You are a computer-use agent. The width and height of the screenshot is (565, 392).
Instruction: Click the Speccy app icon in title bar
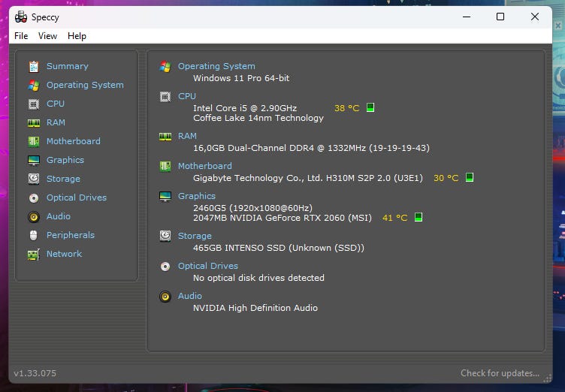(x=21, y=17)
